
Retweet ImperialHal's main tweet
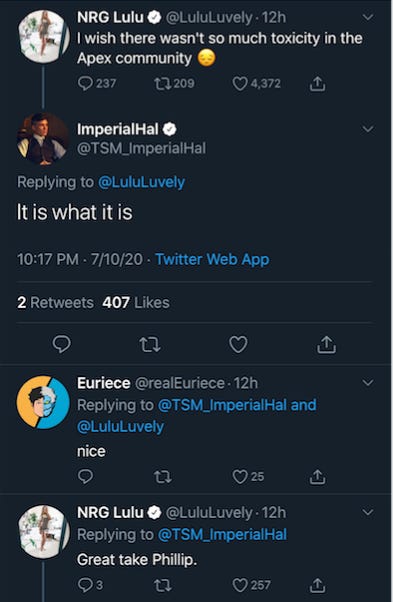click(150, 344)
